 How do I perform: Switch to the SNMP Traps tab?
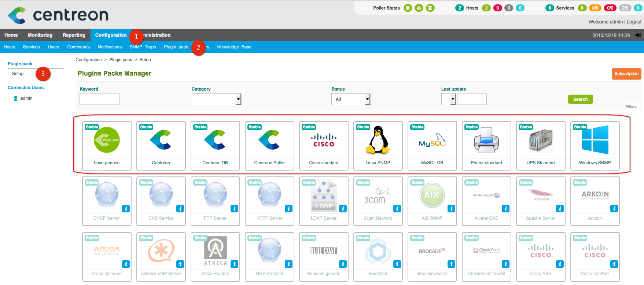(x=143, y=47)
